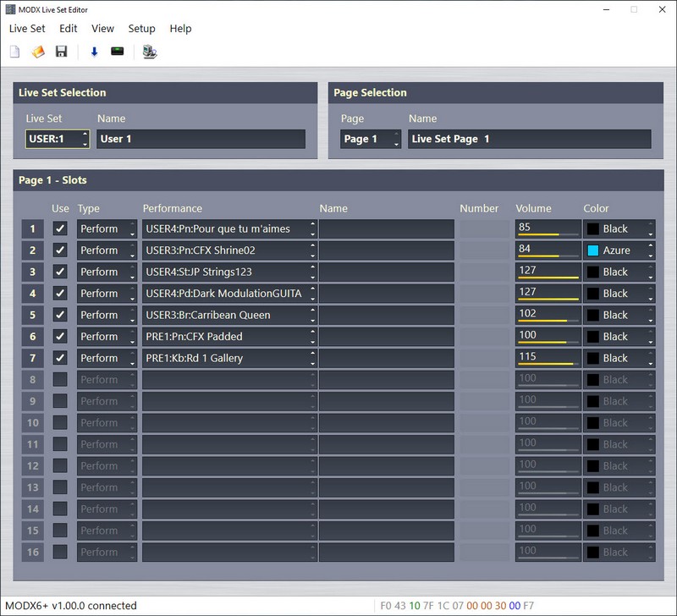The image size is (677, 616).
Task: Click the Save floppy disk icon
Action: pos(61,52)
